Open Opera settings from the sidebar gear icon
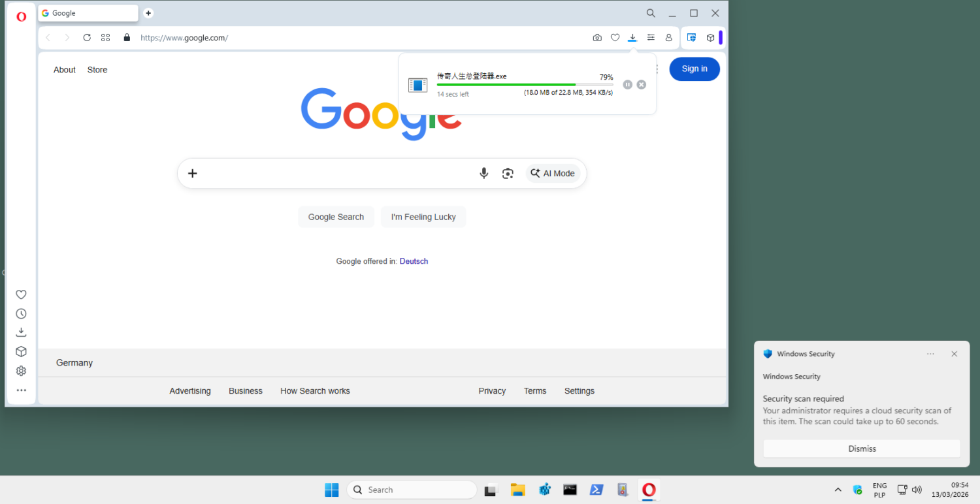This screenshot has width=980, height=504. pyautogui.click(x=21, y=370)
